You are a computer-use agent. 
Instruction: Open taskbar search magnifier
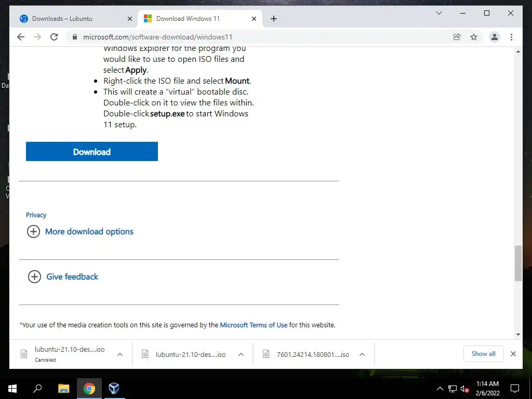tap(37, 389)
